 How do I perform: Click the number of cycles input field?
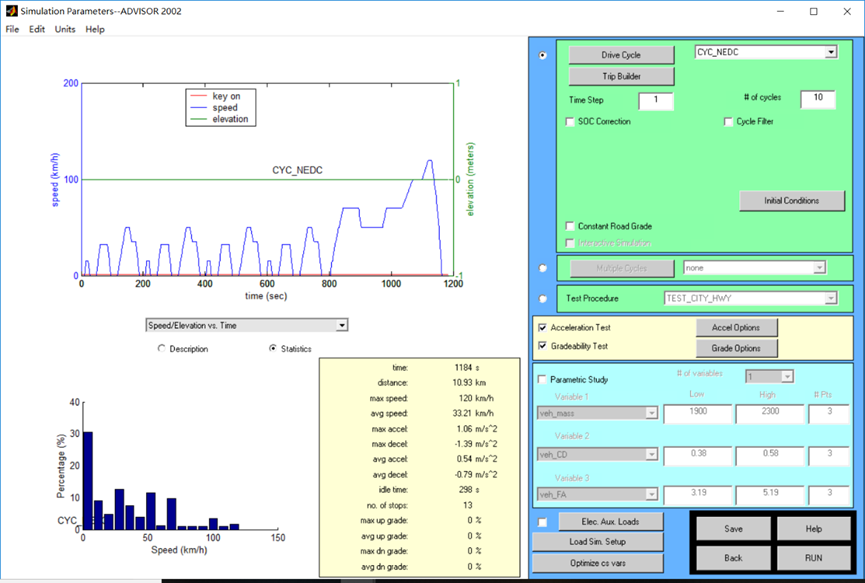point(817,98)
